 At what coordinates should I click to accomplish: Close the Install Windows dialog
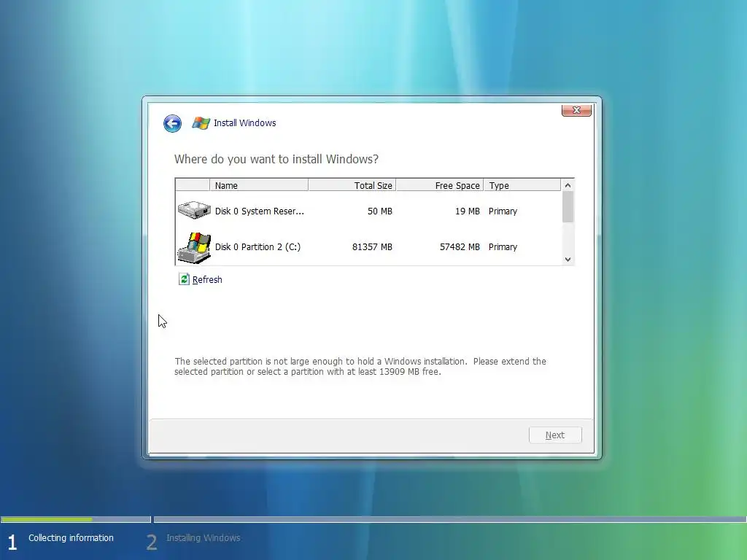point(576,110)
